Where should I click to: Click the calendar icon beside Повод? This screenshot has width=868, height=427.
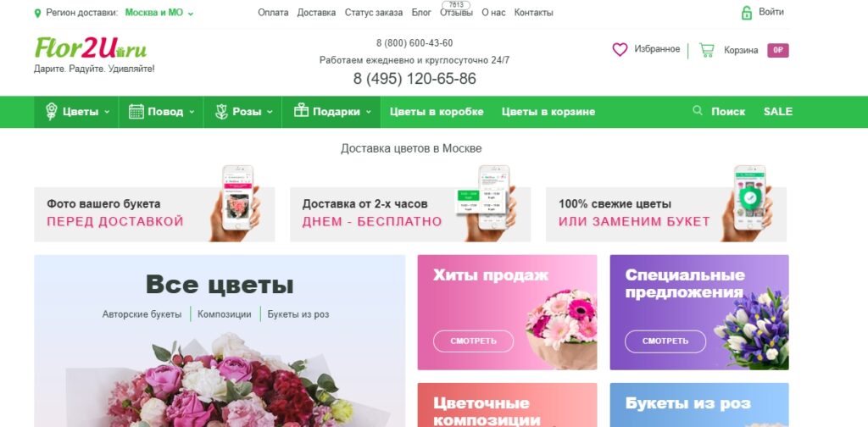(x=136, y=112)
